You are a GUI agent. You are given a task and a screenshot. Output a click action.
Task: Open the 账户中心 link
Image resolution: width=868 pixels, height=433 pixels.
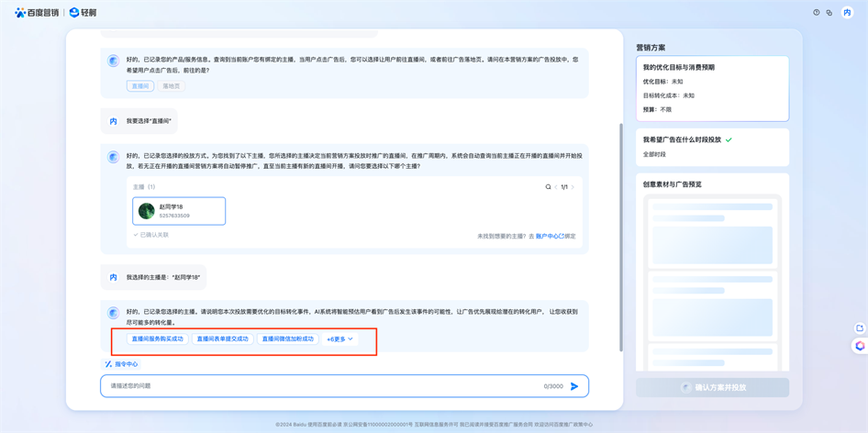pos(550,237)
